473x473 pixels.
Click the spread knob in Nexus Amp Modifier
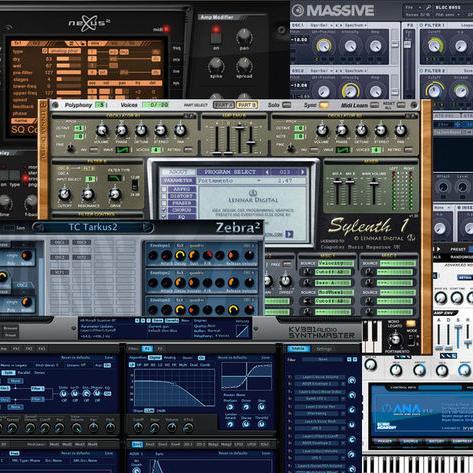pyautogui.click(x=244, y=65)
